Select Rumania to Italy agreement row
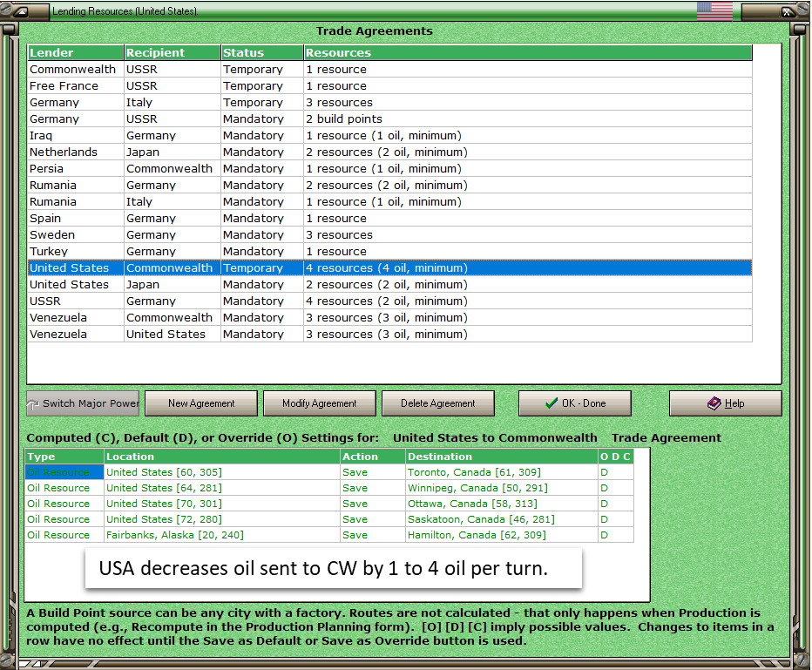The image size is (812, 670). click(389, 202)
